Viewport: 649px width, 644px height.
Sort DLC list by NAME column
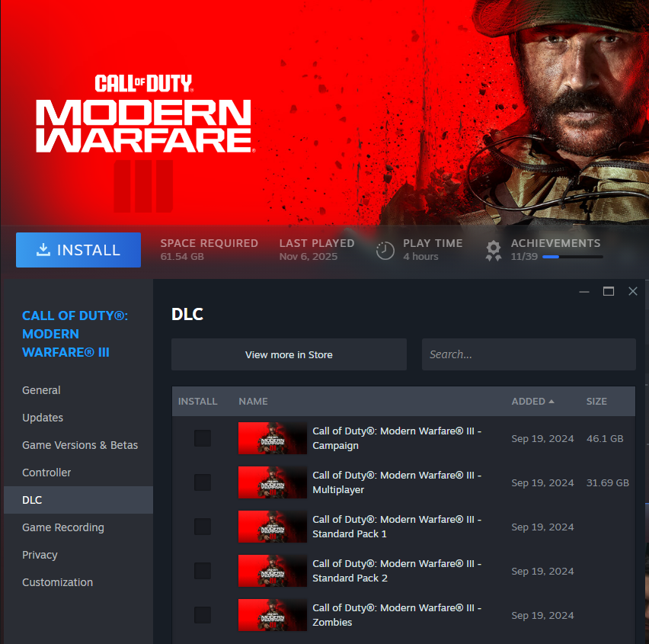(x=253, y=402)
